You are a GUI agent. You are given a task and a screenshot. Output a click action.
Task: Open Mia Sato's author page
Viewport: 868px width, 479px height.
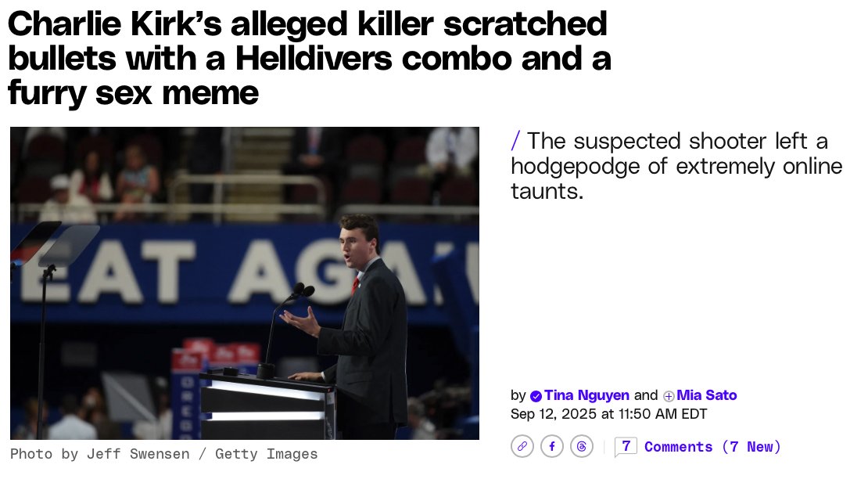point(707,395)
